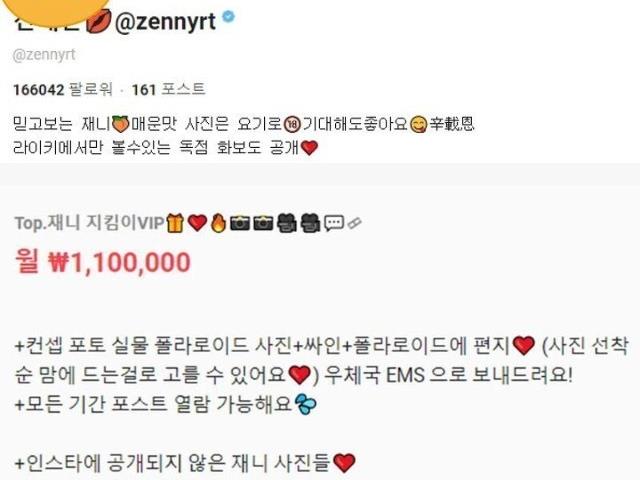Click the small pencil edit icon
This screenshot has height=480, width=640.
click(354, 223)
